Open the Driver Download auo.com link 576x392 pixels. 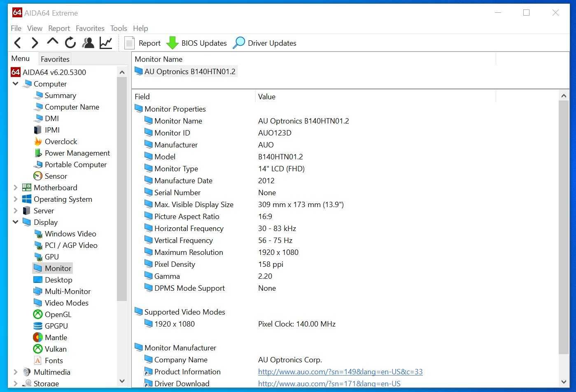pos(329,384)
